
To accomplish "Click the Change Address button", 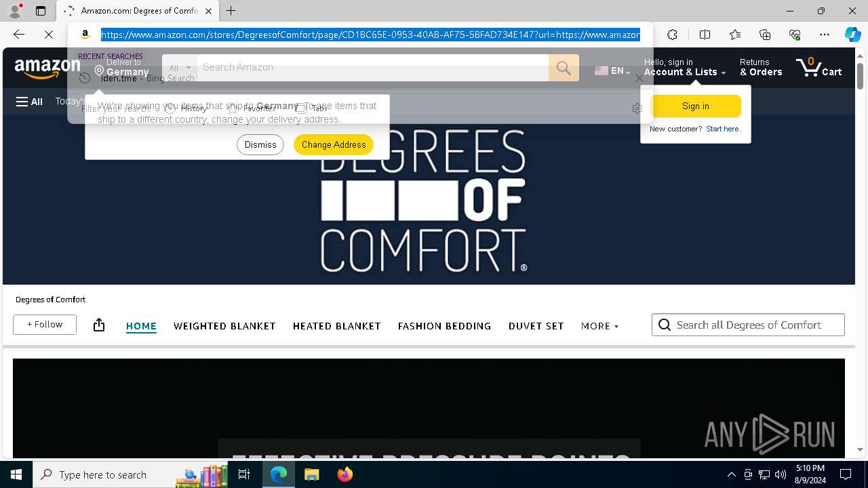I will click(334, 144).
